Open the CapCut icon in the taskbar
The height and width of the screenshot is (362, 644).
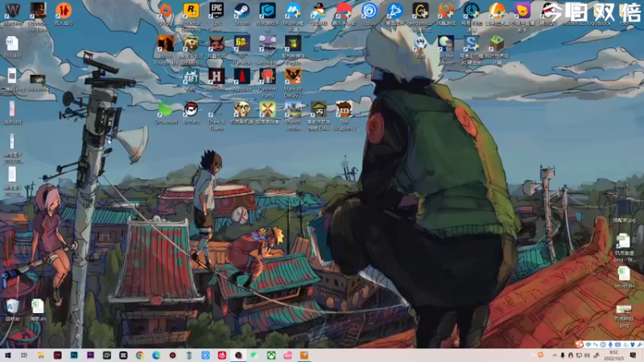coord(123,356)
